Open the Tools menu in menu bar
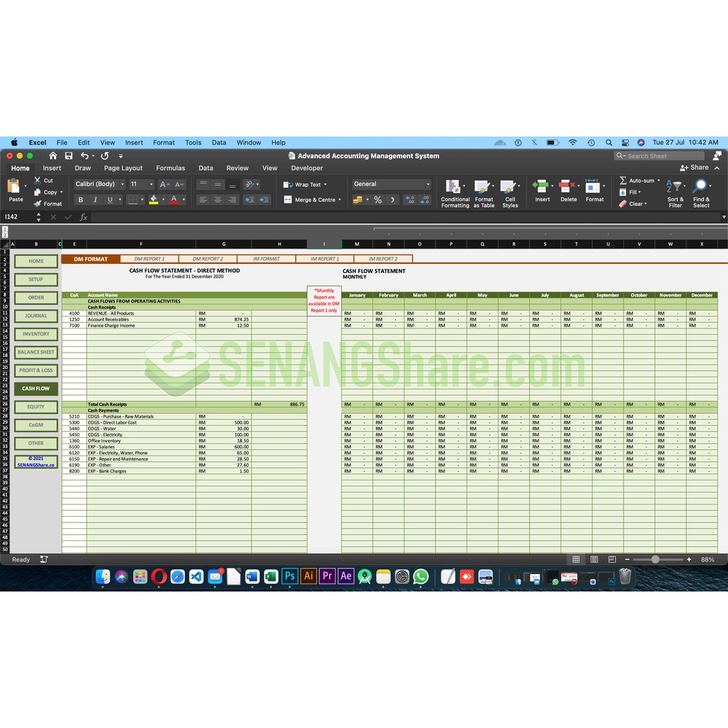728x728 pixels. (193, 142)
